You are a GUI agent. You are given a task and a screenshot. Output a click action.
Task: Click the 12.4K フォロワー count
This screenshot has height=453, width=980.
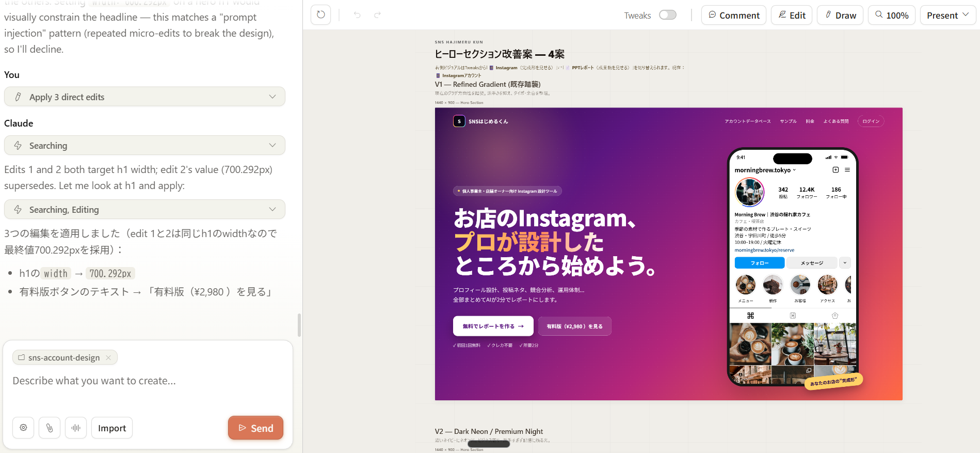(807, 193)
